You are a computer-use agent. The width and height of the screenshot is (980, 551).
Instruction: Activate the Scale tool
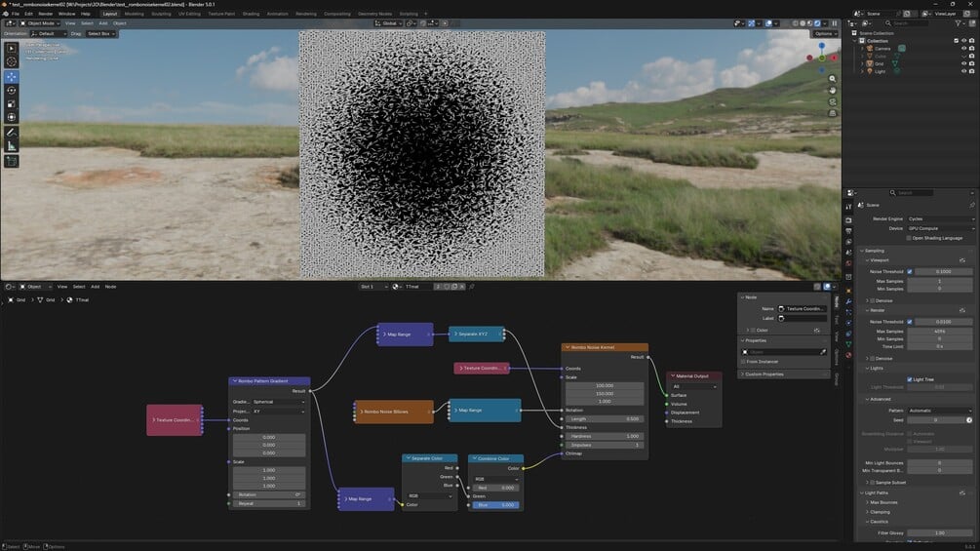coord(12,103)
